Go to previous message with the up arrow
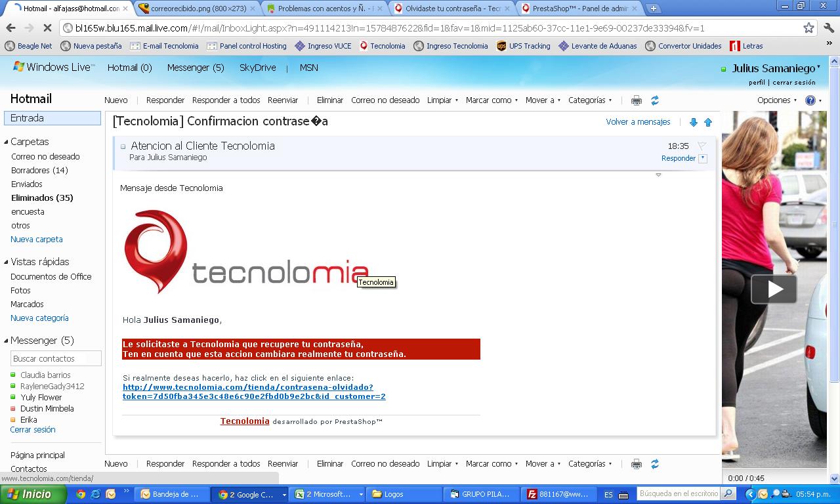 (708, 122)
